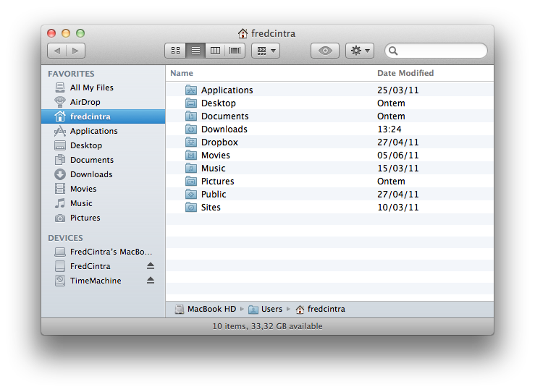Click the 10/03/11 date for Sites
535x392 pixels.
398,208
